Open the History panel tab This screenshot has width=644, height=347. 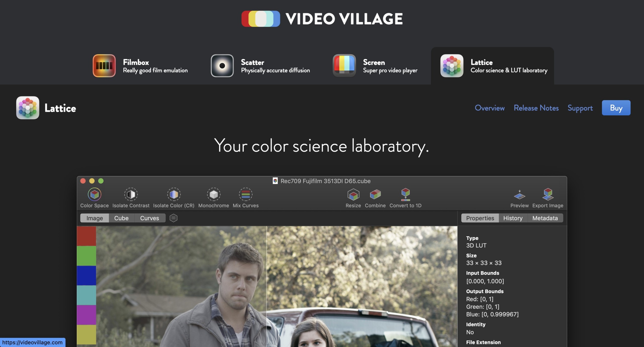click(513, 218)
